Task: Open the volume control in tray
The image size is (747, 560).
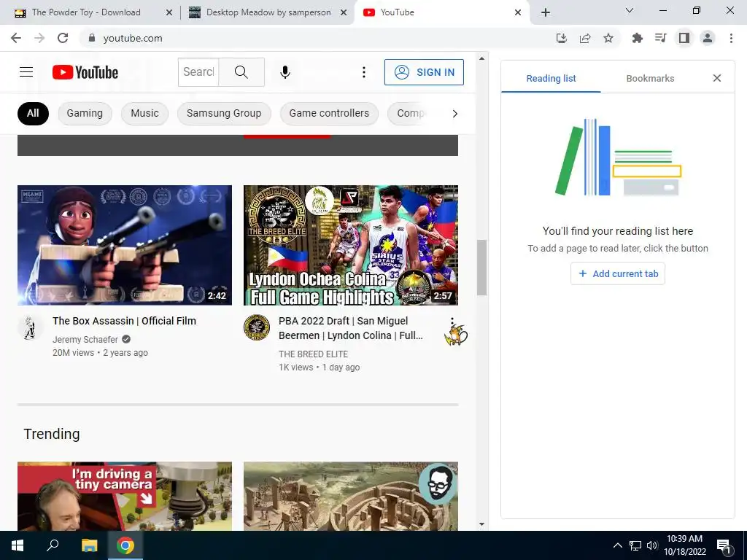Action: (652, 545)
